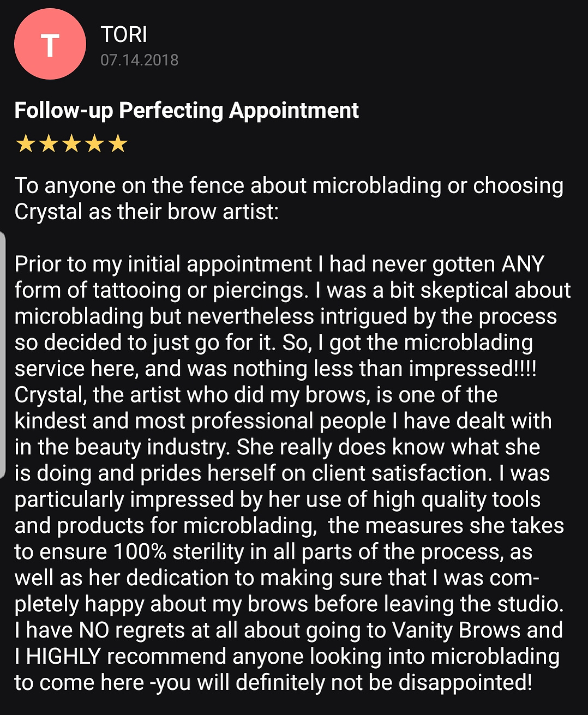Screen dimensions: 588x715
Task: Select the third rating star
Action: 71,144
